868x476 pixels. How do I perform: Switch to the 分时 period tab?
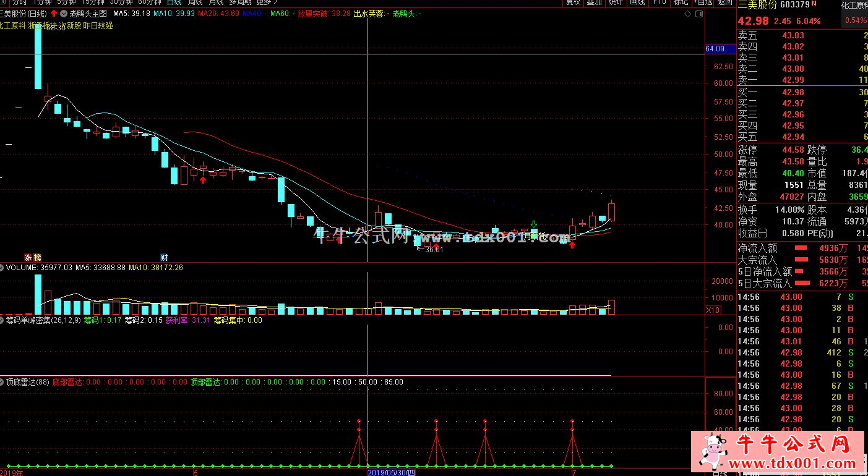click(19, 2)
